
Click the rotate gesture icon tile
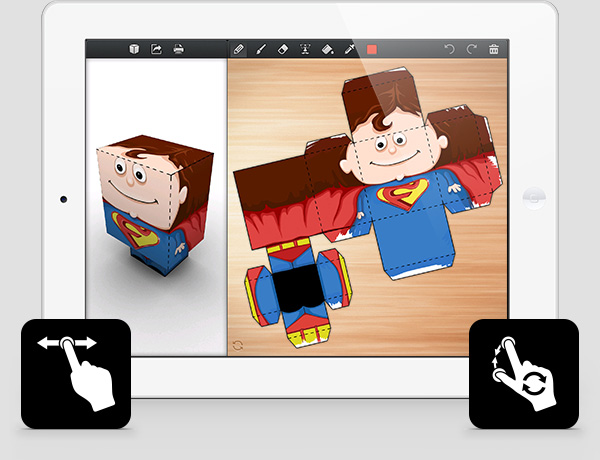[523, 373]
